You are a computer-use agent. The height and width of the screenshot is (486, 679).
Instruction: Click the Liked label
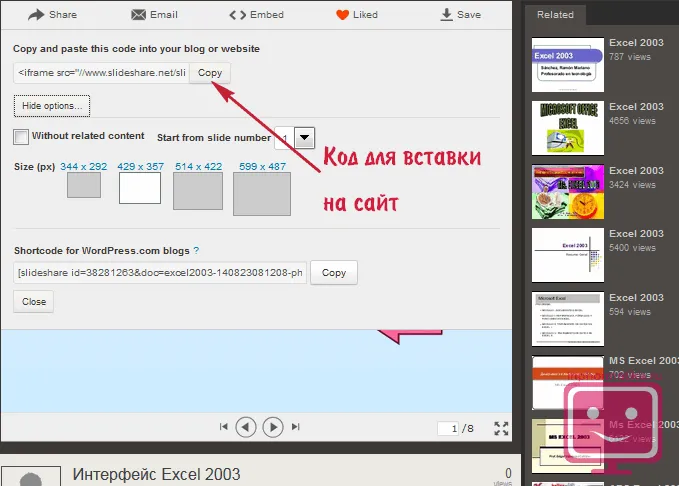(365, 15)
